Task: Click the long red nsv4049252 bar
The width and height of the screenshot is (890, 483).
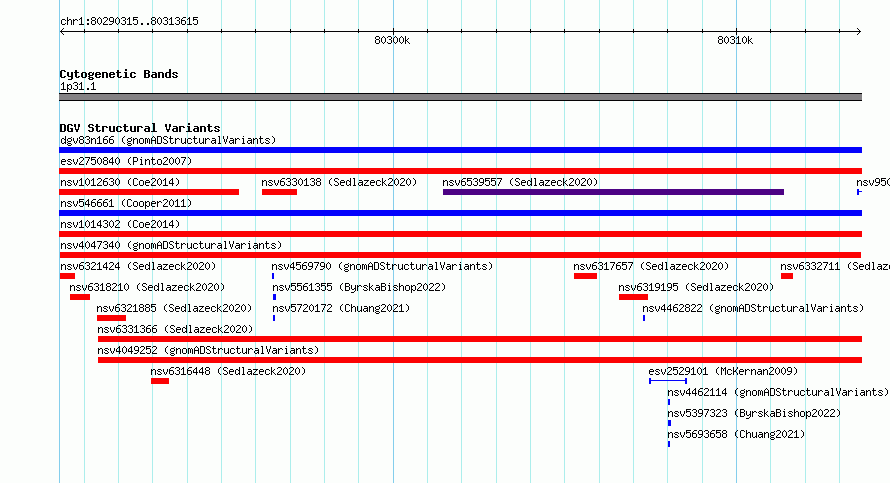Action: (x=480, y=360)
